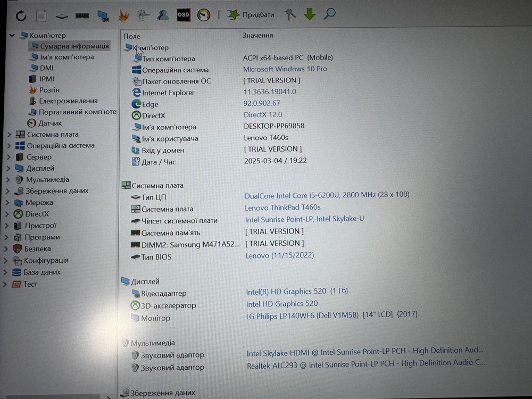Viewport: 532px width, 399px height.
Task: Expand the Мультимедіа tree node
Action: [8, 180]
